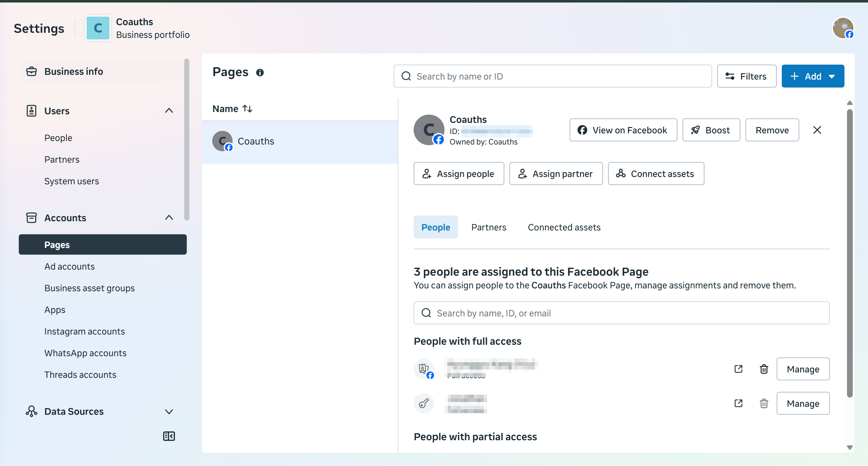The height and width of the screenshot is (466, 868).
Task: Open the user profile avatar menu
Action: [x=843, y=28]
